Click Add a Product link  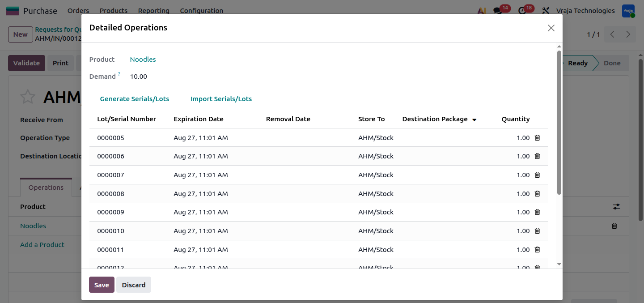click(x=42, y=245)
